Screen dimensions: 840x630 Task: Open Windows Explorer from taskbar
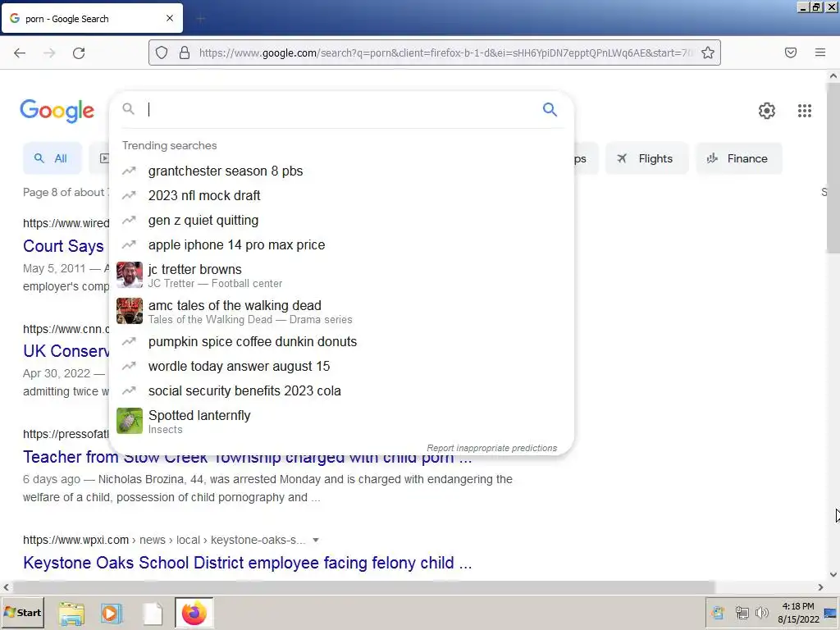click(71, 614)
